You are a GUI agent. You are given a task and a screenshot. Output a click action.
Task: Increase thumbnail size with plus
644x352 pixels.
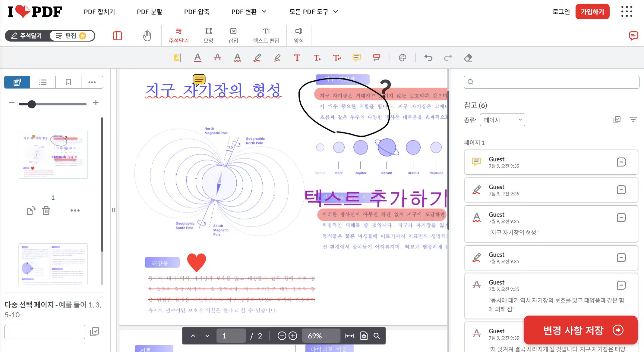tap(96, 103)
